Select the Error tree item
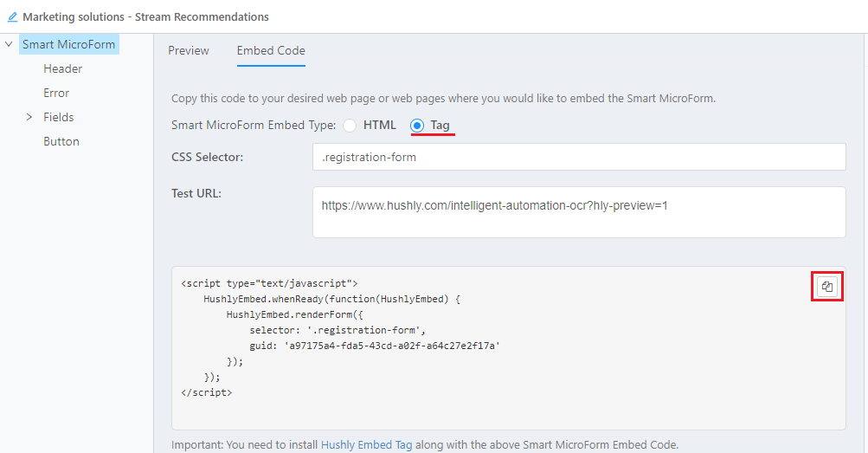Screen dimensions: 868x453 coord(56,93)
